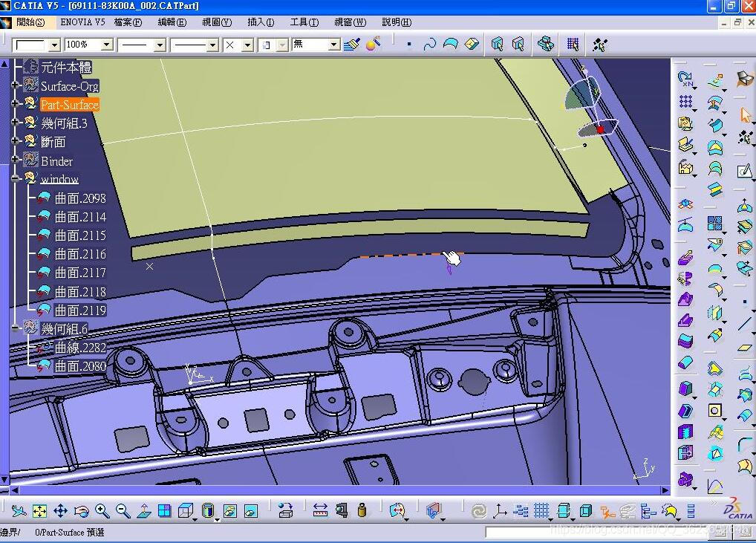Expand the Binder tree node
756x543 pixels.
15,159
